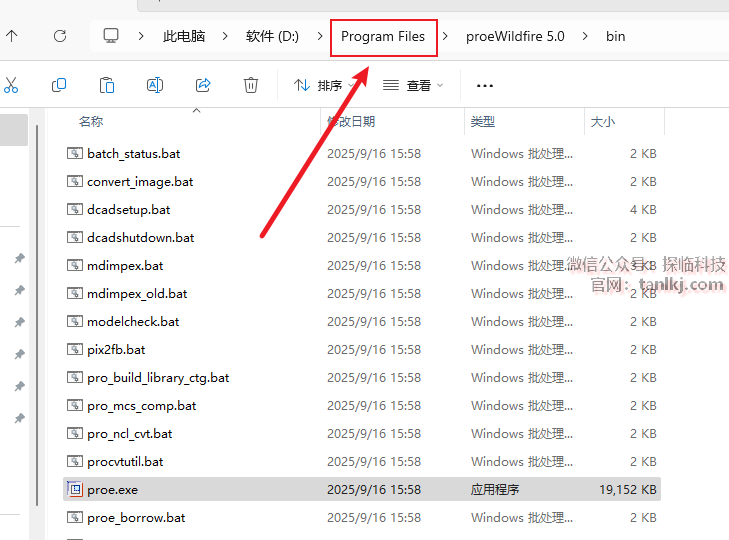Sort by 名称 column header
Image resolution: width=729 pixels, height=540 pixels.
coord(91,122)
